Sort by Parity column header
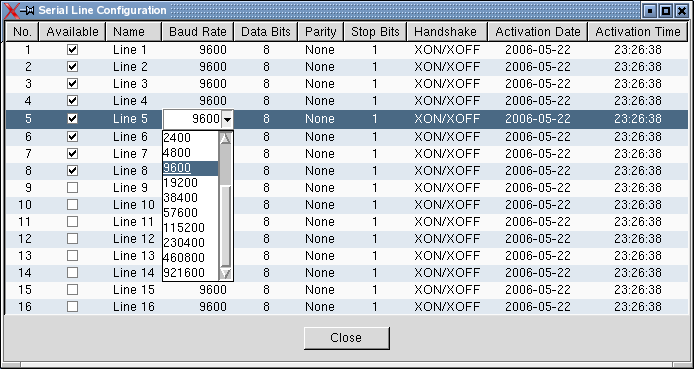The height and width of the screenshot is (369, 694). (x=321, y=32)
